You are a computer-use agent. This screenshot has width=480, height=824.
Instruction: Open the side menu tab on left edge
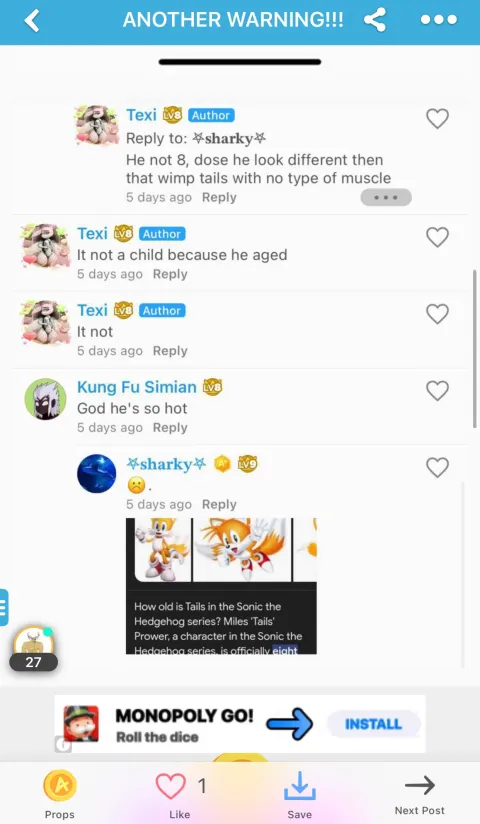point(4,607)
